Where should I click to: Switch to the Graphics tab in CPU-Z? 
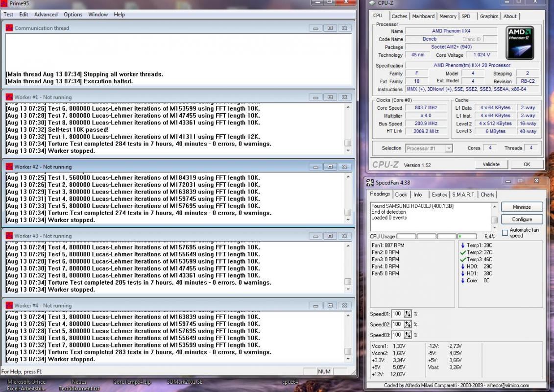(x=489, y=16)
